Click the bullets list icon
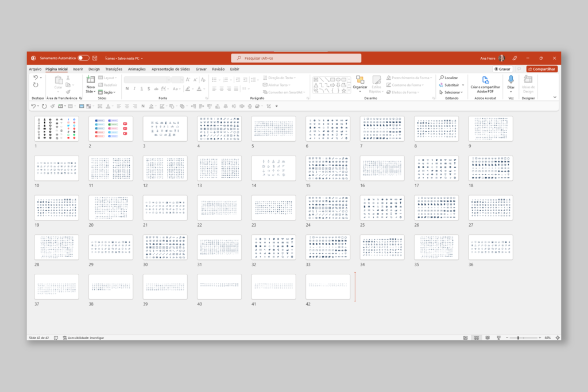Viewport: 588px width, 392px height. coord(214,80)
